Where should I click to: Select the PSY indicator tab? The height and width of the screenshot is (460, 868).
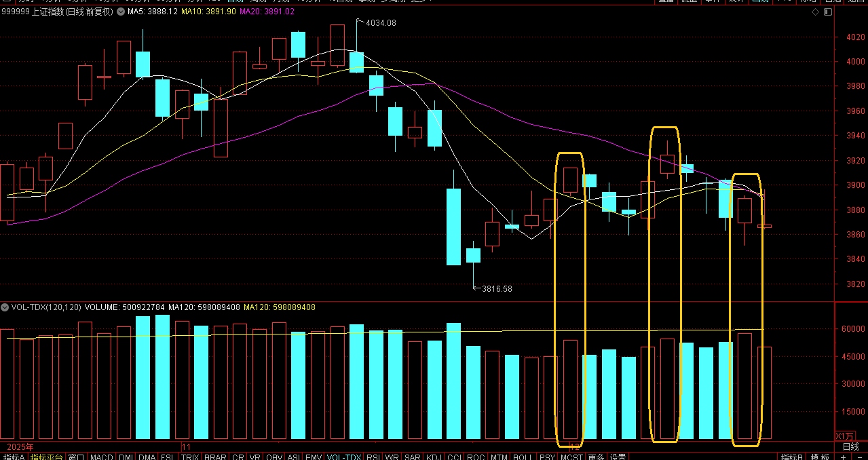pyautogui.click(x=547, y=457)
